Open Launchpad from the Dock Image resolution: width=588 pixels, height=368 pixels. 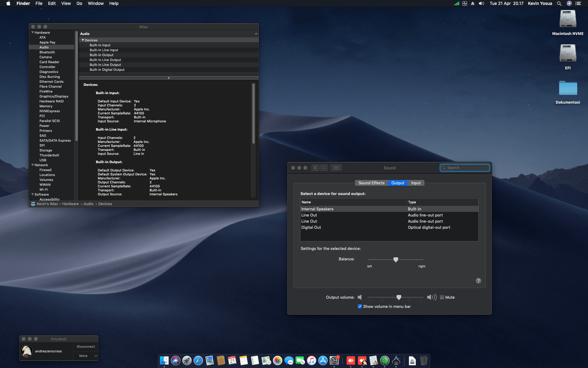[x=187, y=361]
